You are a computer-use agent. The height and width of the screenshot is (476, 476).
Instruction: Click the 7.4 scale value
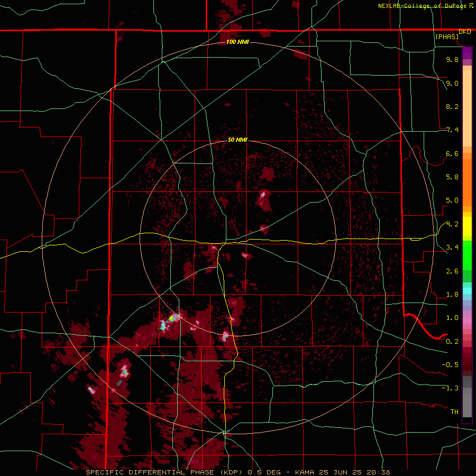(452, 130)
